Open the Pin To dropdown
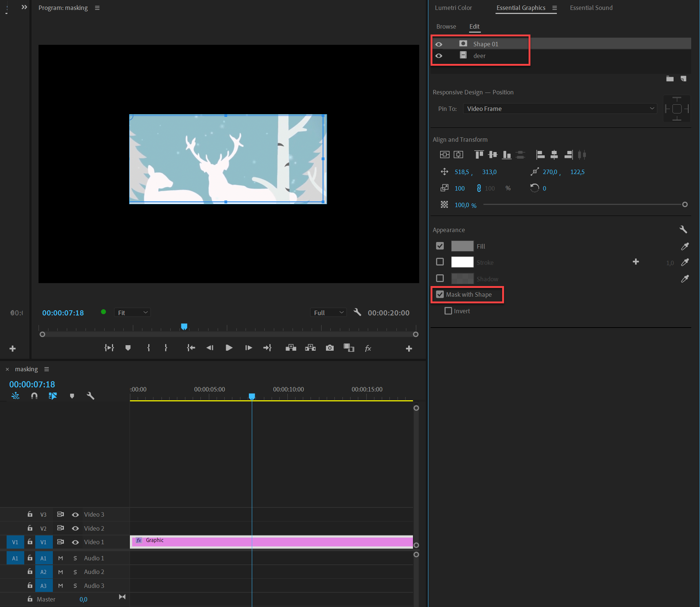700x607 pixels. tap(559, 109)
